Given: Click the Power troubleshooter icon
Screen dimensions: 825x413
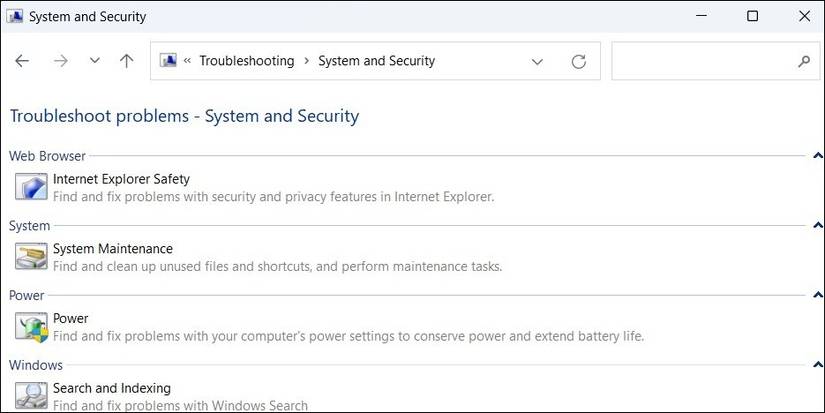Looking at the screenshot, I should pos(31,327).
